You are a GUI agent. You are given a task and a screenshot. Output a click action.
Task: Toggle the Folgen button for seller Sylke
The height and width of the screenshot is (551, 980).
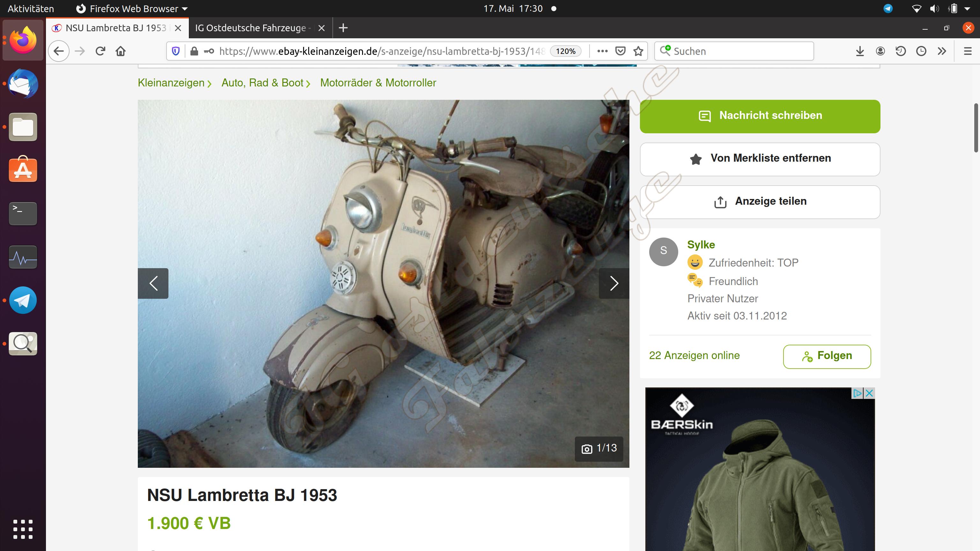827,356
